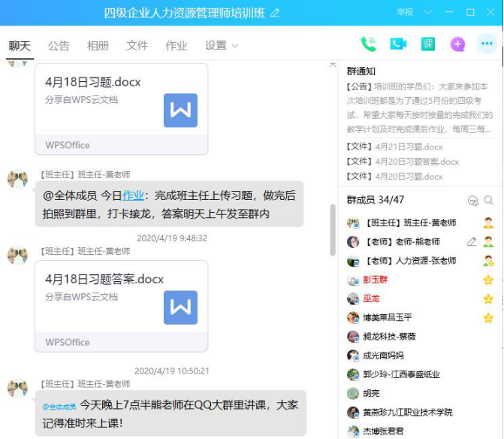The width and height of the screenshot is (504, 439).
Task: Click edit pencil next to 老师-熊老师
Action: point(472,242)
